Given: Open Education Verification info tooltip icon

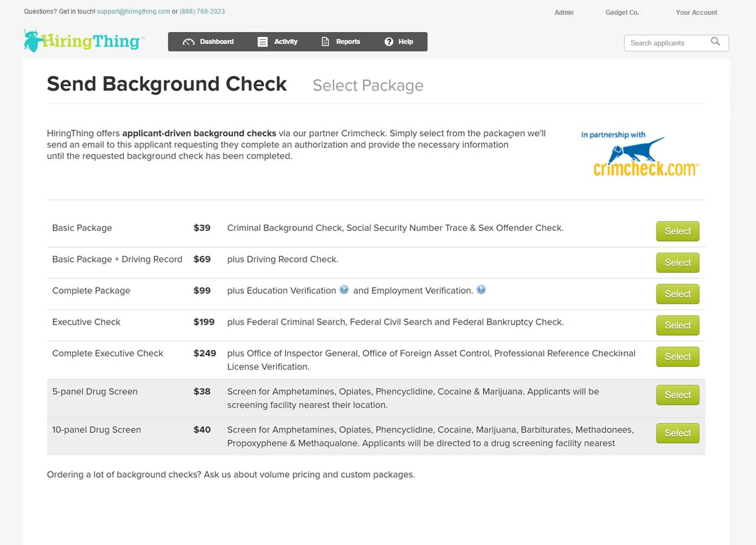Looking at the screenshot, I should point(344,290).
